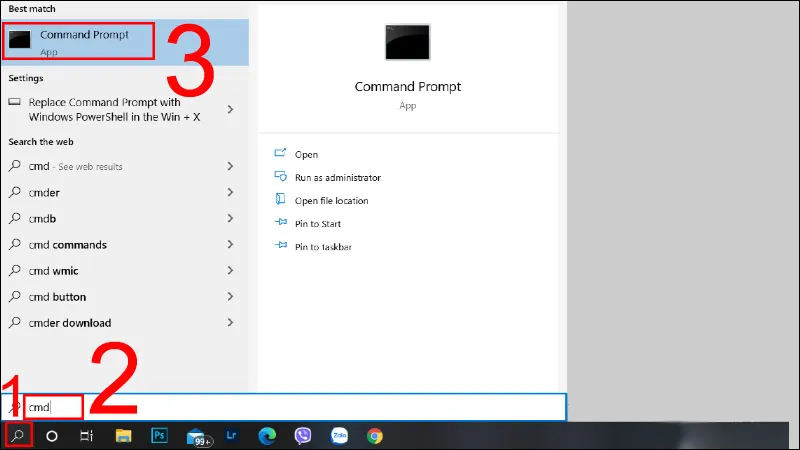The image size is (800, 450).
Task: Click Run as administrator option
Action: [x=337, y=177]
